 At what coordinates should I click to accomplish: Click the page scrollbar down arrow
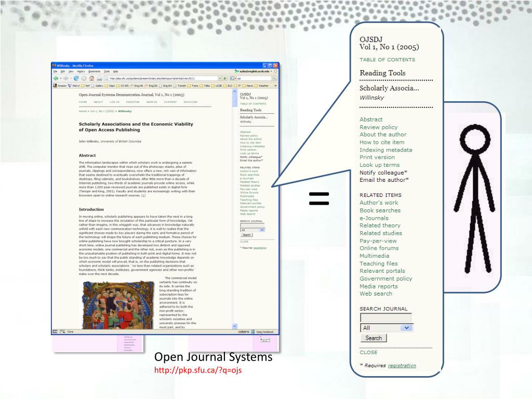234,326
